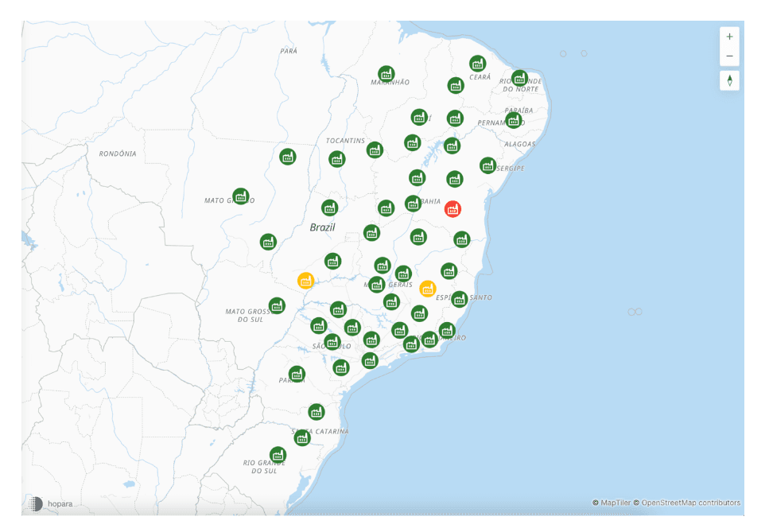Open the yellow factory marker west of Brazil label
Viewport: 769px width, 532px height.
coord(305,279)
